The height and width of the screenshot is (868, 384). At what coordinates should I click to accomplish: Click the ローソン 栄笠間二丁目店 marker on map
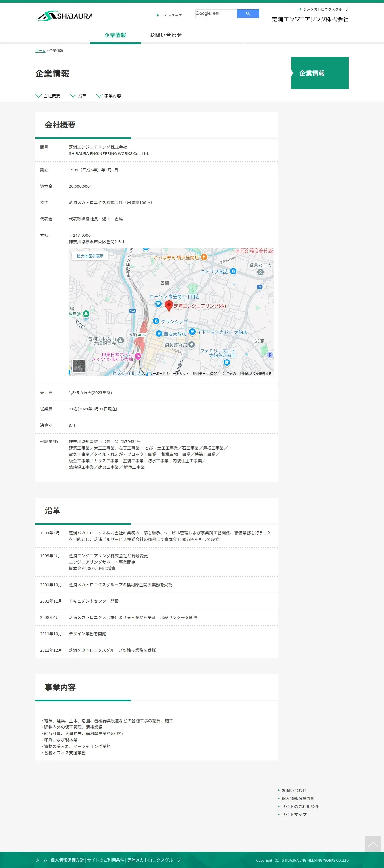158,304
